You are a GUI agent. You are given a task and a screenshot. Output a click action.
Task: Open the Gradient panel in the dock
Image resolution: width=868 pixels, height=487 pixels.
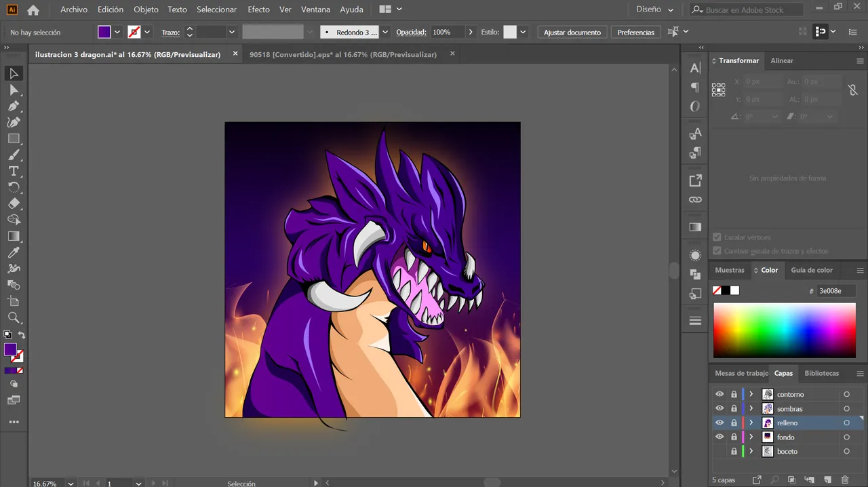695,227
